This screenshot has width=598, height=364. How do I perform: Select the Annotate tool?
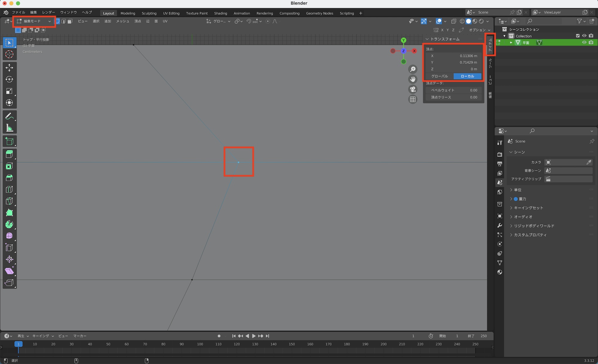[x=10, y=116]
